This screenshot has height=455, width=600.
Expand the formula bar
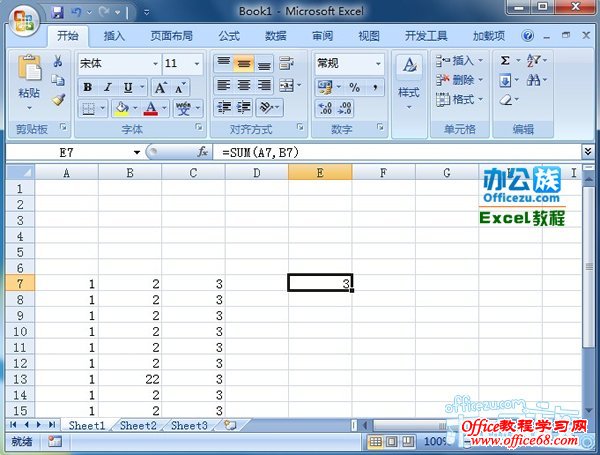point(588,152)
